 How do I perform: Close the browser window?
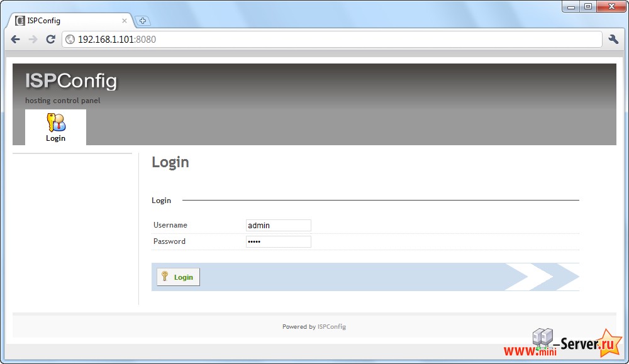click(611, 7)
